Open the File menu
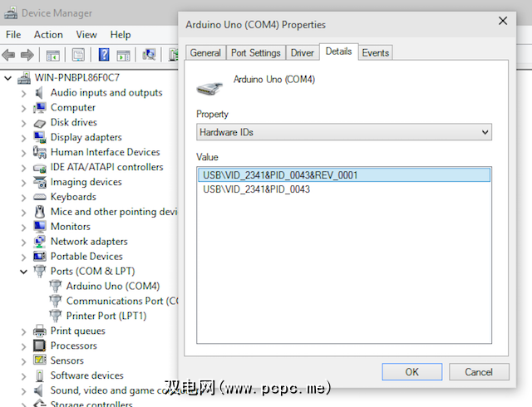This screenshot has height=407, width=532. tap(13, 35)
